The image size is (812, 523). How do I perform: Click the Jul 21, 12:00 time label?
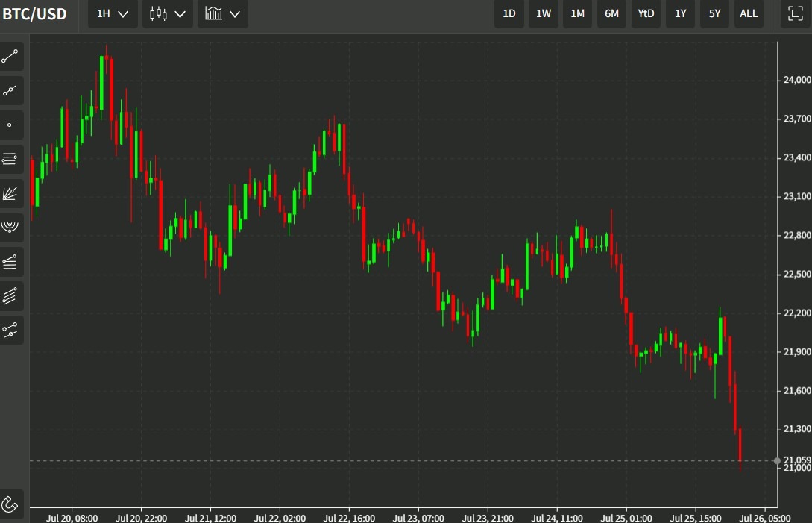click(210, 518)
